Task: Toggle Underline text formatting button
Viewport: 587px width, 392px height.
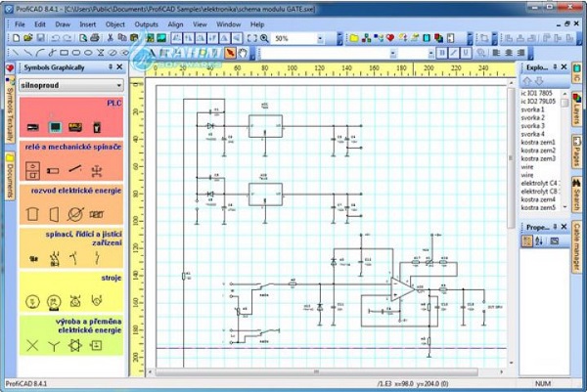Action: pos(466,53)
